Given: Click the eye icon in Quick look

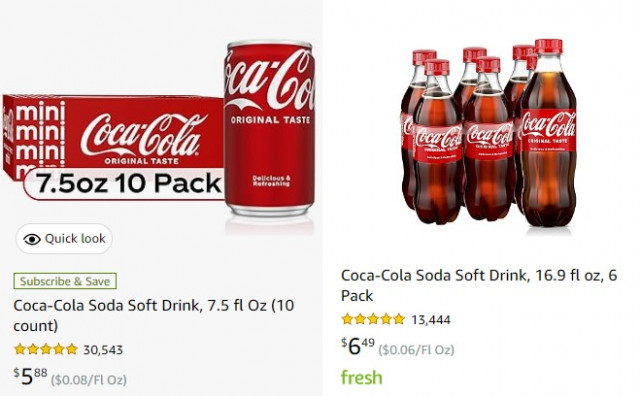Looking at the screenshot, I should click(x=32, y=239).
